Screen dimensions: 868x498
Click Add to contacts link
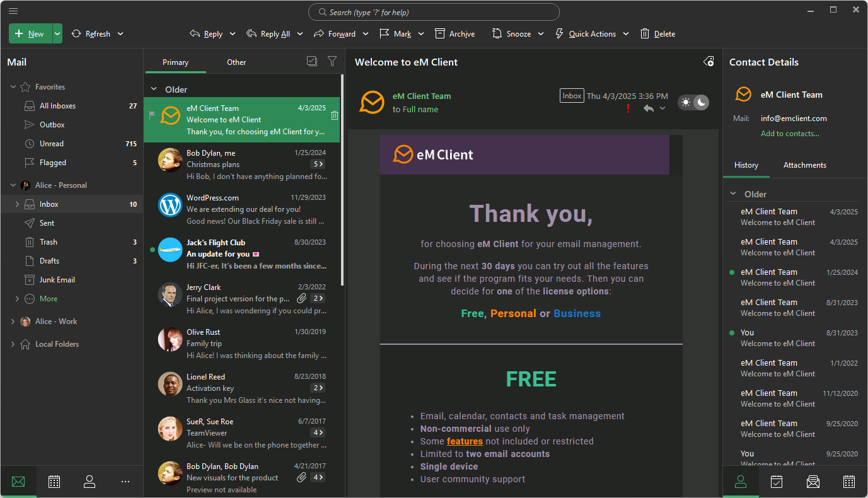[x=790, y=134]
